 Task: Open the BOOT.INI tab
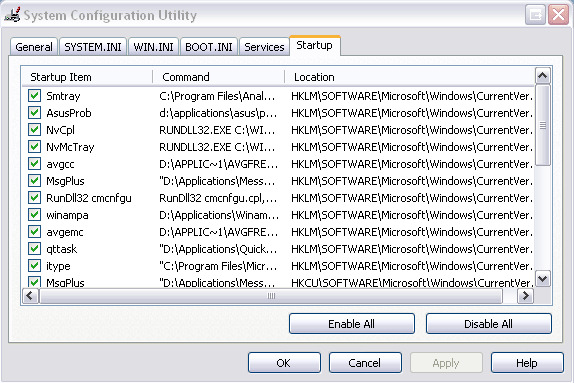point(209,47)
